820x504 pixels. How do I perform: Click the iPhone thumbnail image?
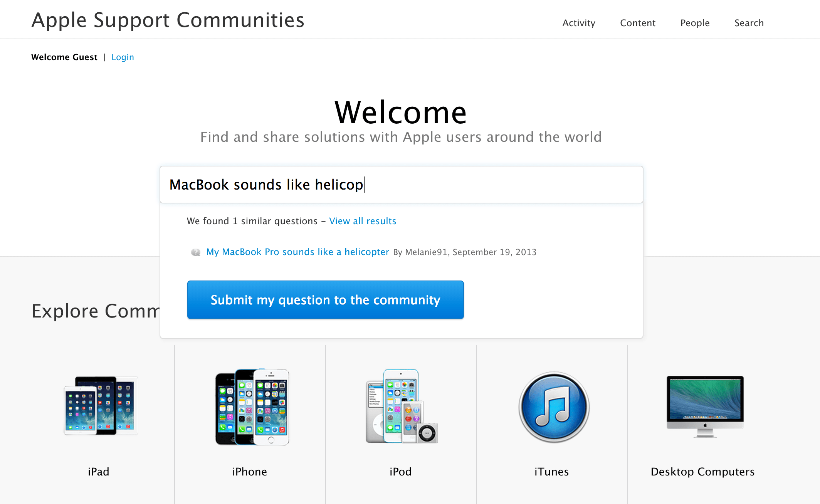pyautogui.click(x=250, y=408)
